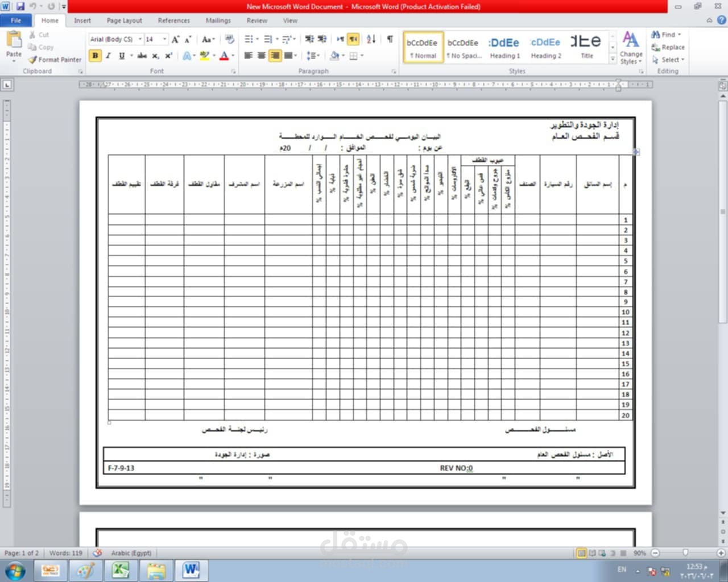This screenshot has width=728, height=582.
Task: Set left-to-right text direction
Action: [340, 39]
